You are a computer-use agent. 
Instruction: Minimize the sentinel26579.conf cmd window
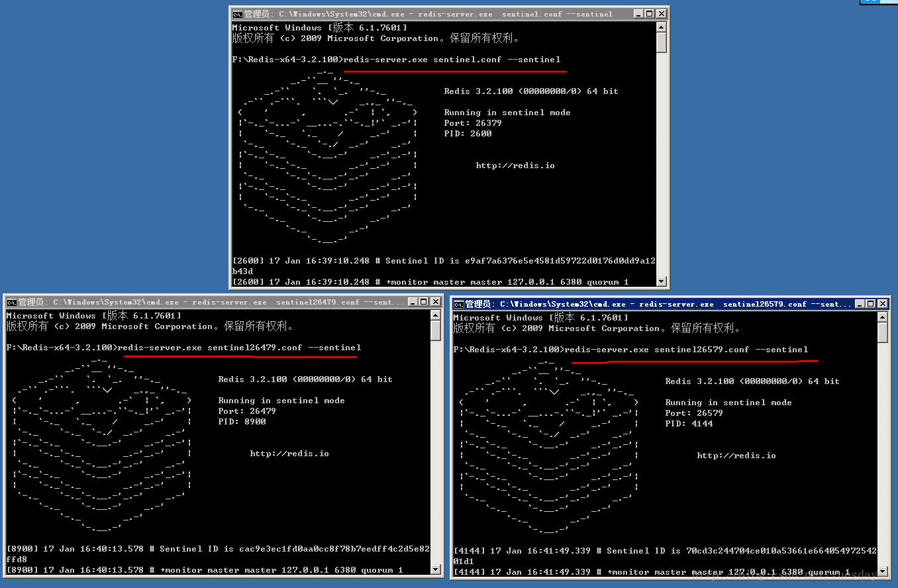860,304
